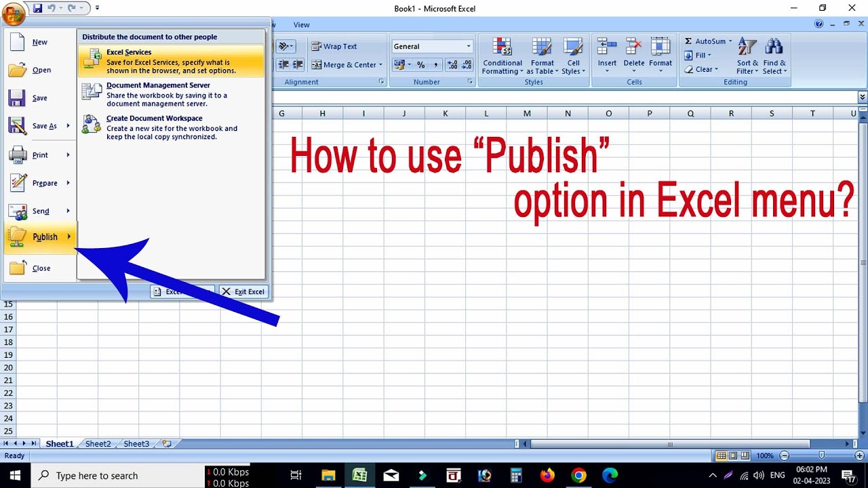
Task: Switch to Normal view
Action: tap(722, 455)
